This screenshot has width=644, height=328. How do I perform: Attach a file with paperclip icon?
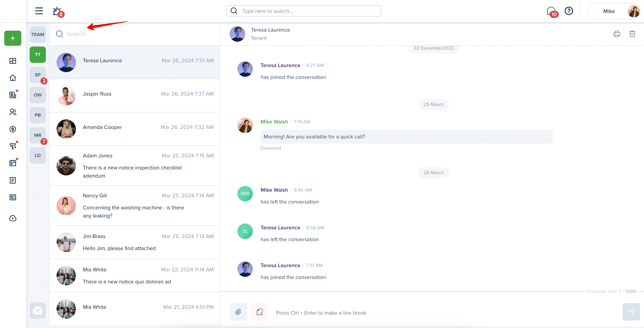(238, 312)
